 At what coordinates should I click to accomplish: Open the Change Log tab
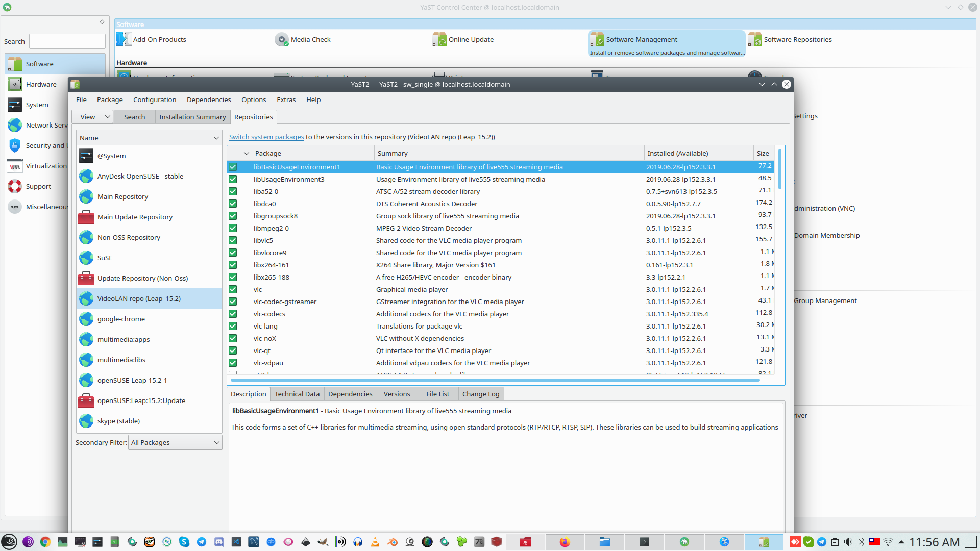coord(480,394)
